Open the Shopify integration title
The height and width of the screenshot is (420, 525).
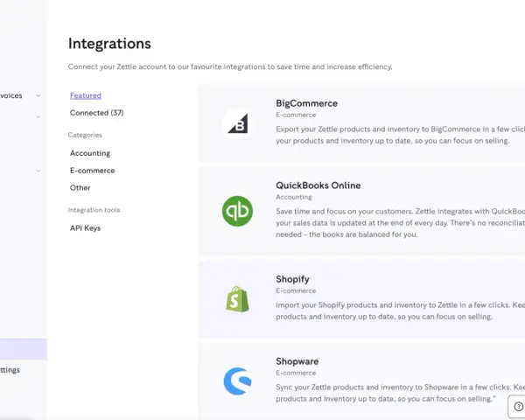coord(292,279)
